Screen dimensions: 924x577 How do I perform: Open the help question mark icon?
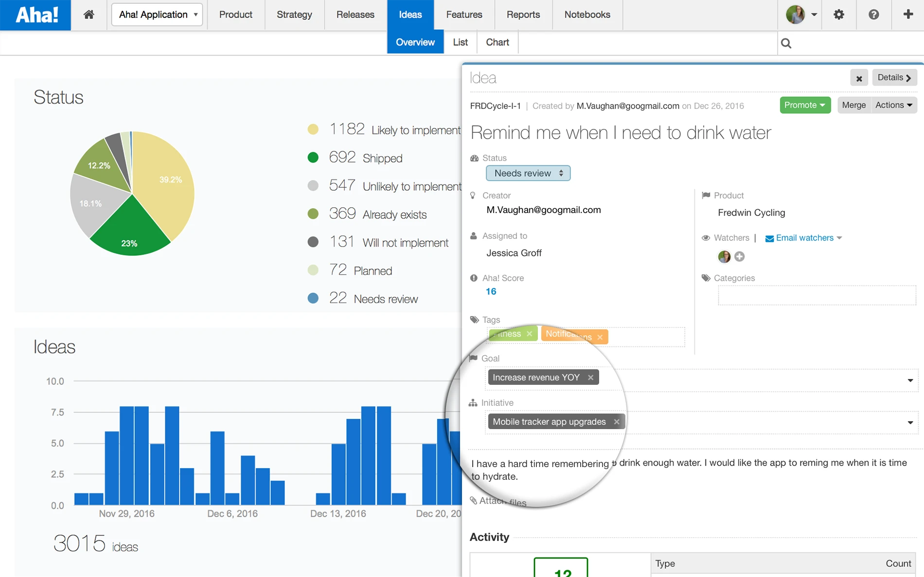click(x=873, y=15)
